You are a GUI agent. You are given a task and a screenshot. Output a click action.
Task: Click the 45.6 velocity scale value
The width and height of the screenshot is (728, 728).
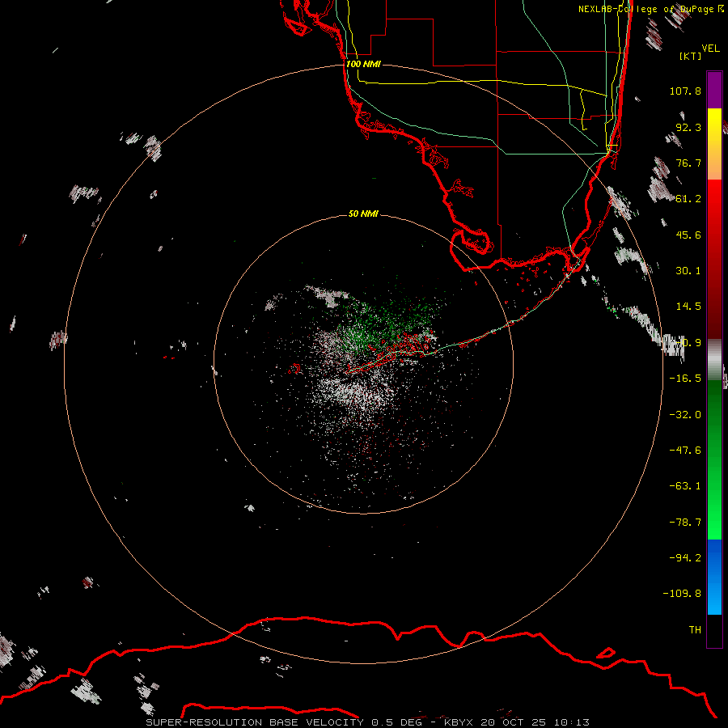point(688,235)
